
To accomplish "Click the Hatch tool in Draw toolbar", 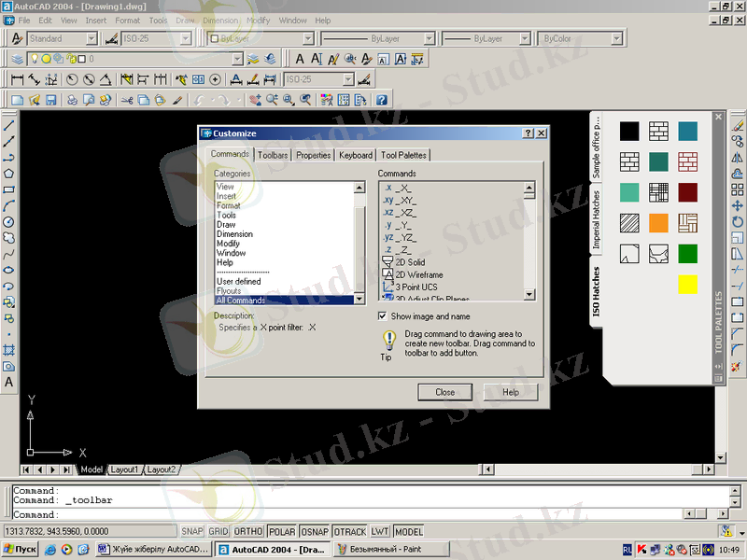I will tap(8, 350).
